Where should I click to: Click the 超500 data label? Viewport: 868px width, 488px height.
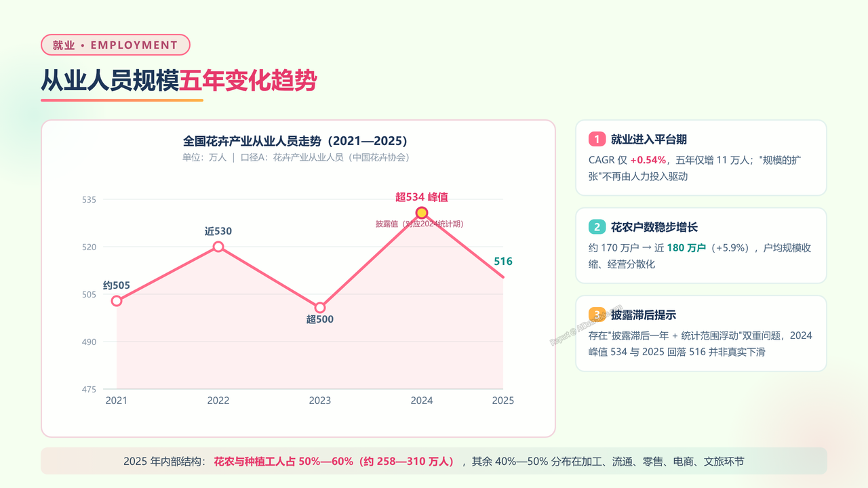320,319
